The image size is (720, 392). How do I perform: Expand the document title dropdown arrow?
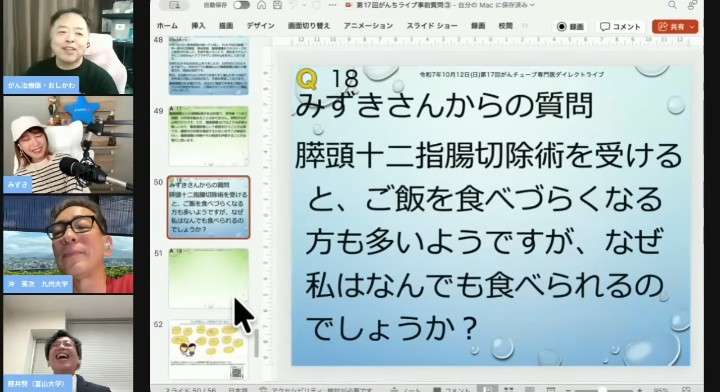pyautogui.click(x=532, y=5)
